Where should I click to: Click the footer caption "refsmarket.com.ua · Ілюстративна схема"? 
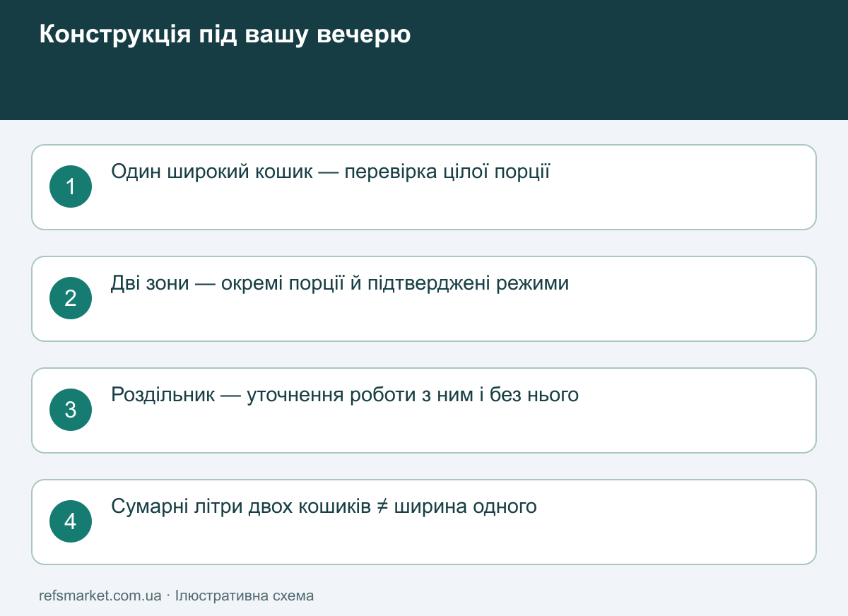(177, 596)
